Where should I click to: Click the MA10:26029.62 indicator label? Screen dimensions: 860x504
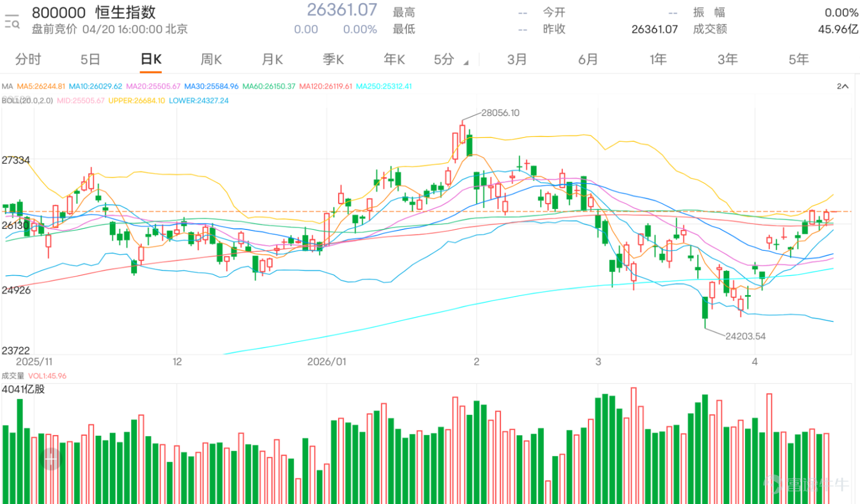coord(96,87)
